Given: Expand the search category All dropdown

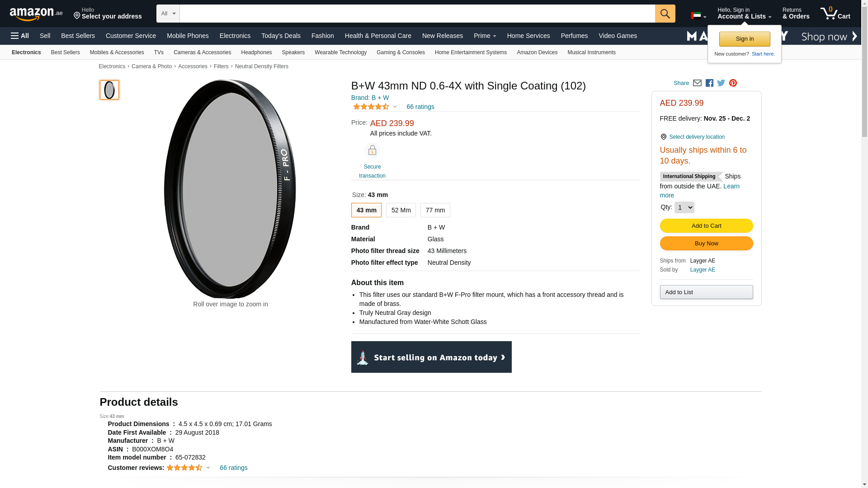Looking at the screenshot, I should pyautogui.click(x=168, y=14).
